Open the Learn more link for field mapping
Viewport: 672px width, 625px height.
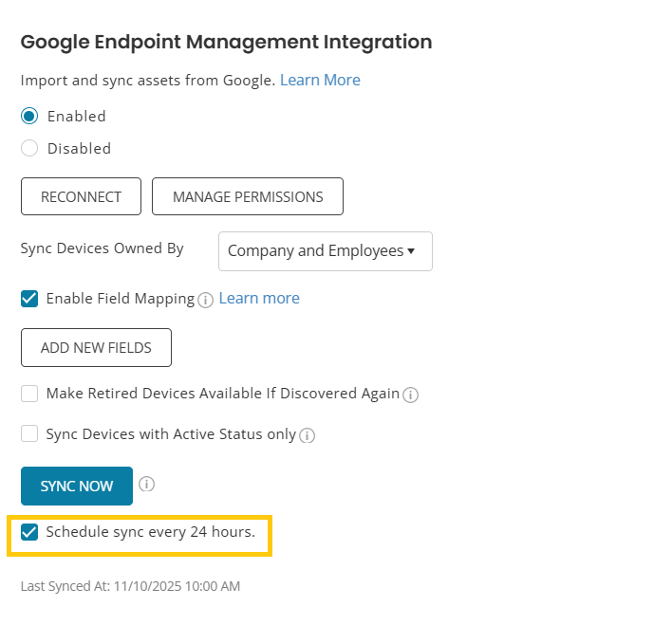(259, 299)
